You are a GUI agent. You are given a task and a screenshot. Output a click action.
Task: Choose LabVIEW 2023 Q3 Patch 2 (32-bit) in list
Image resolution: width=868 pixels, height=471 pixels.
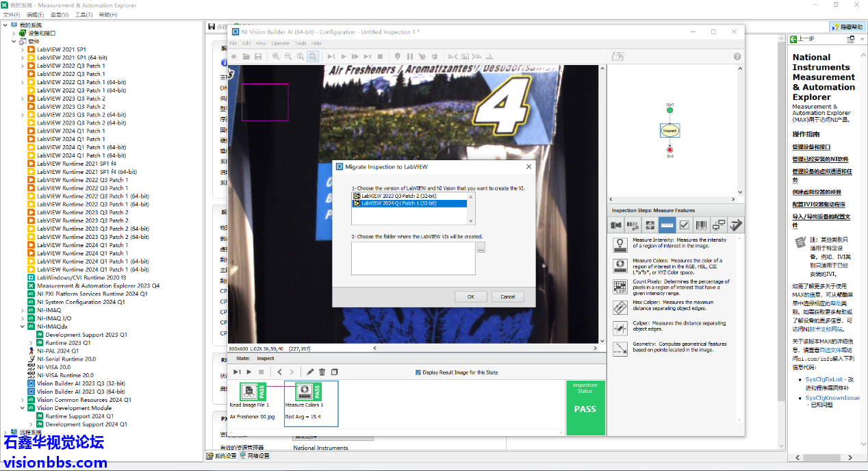(409, 196)
